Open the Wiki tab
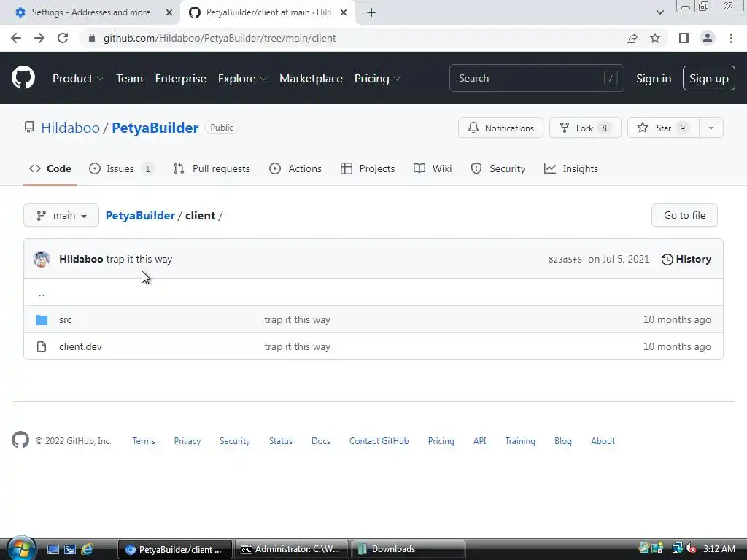 [433, 168]
